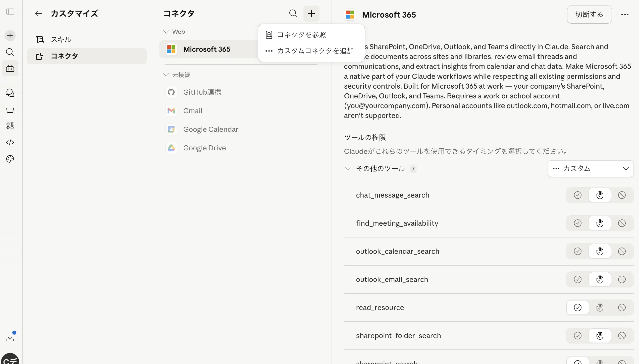This screenshot has width=639, height=364.
Task: Set outlook_calendar_search to needs approval
Action: point(600,251)
